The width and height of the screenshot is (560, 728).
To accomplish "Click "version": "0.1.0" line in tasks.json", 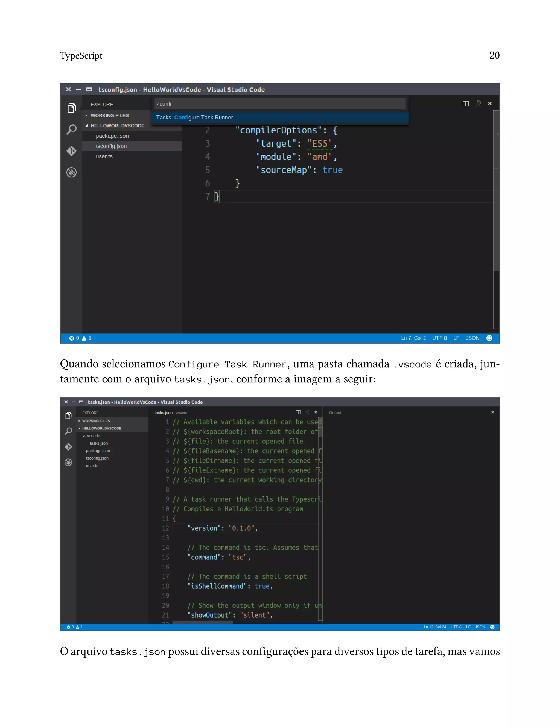I will (222, 528).
